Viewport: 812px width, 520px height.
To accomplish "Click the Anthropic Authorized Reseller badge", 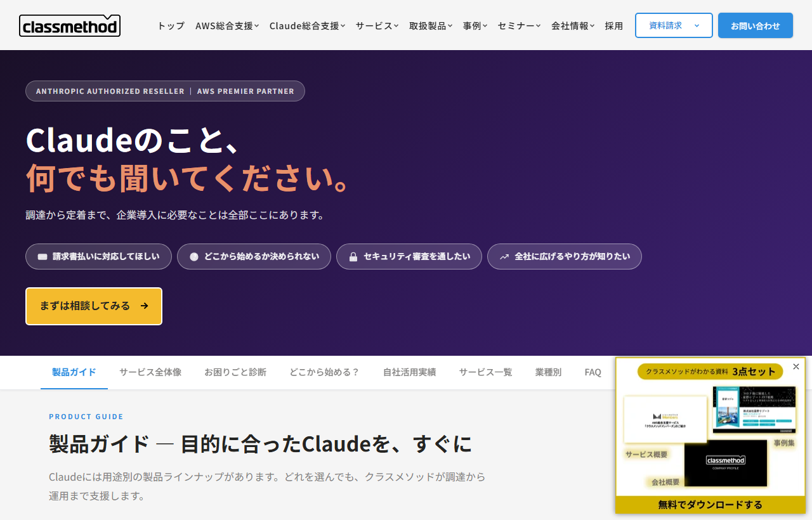I will (x=165, y=91).
